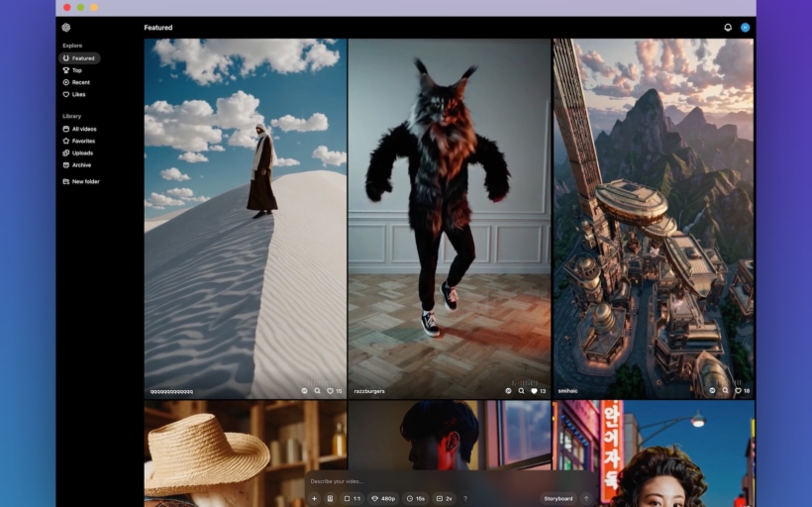Click the plus icon to add media
This screenshot has width=812, height=507.
[x=315, y=498]
